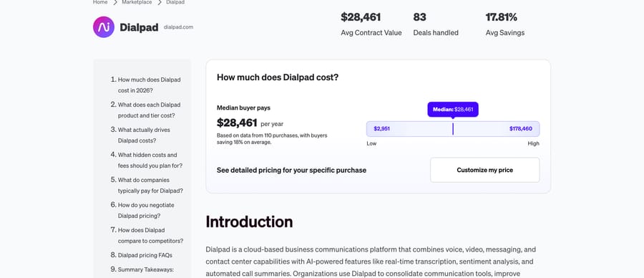Screen dimensions: 644x278
Task: Select the Dialpad breadcrumb item
Action: 175,2
